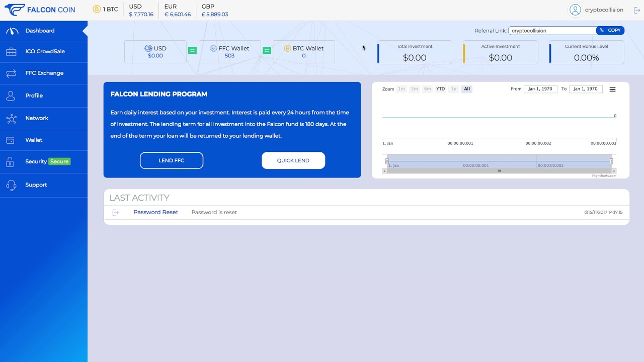Open the Profile page
644x362 pixels.
coord(44,96)
